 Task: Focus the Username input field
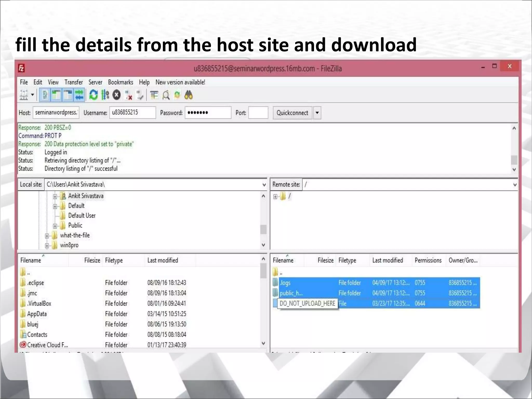(132, 112)
